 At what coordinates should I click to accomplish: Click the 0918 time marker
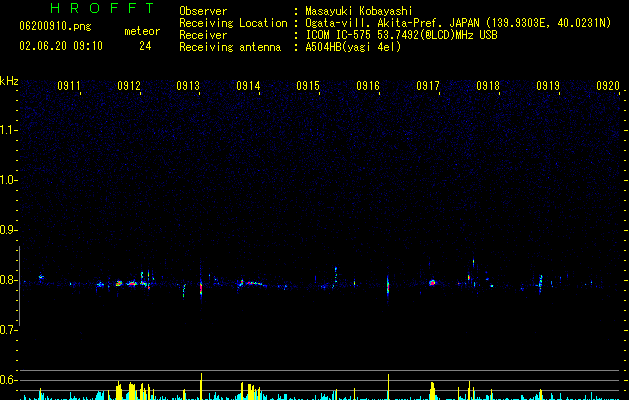click(488, 86)
